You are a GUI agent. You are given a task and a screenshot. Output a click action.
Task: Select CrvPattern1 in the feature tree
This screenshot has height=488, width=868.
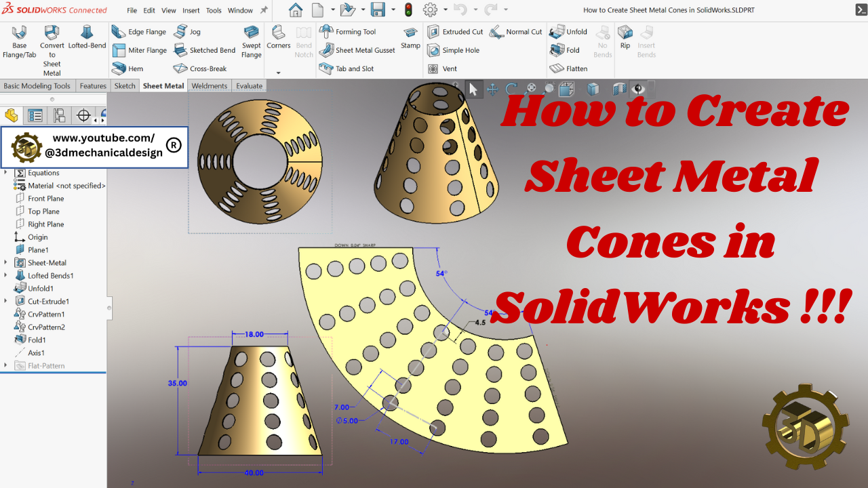pyautogui.click(x=46, y=314)
